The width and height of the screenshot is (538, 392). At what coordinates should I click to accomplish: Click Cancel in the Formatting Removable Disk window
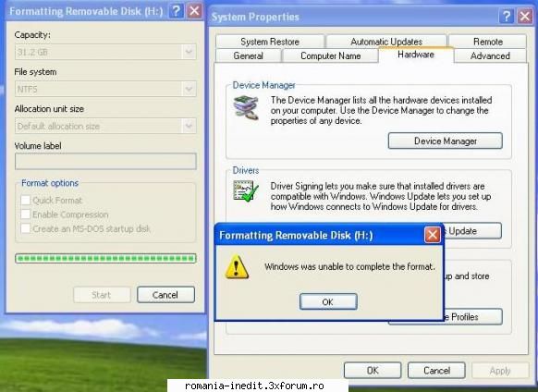pos(165,295)
